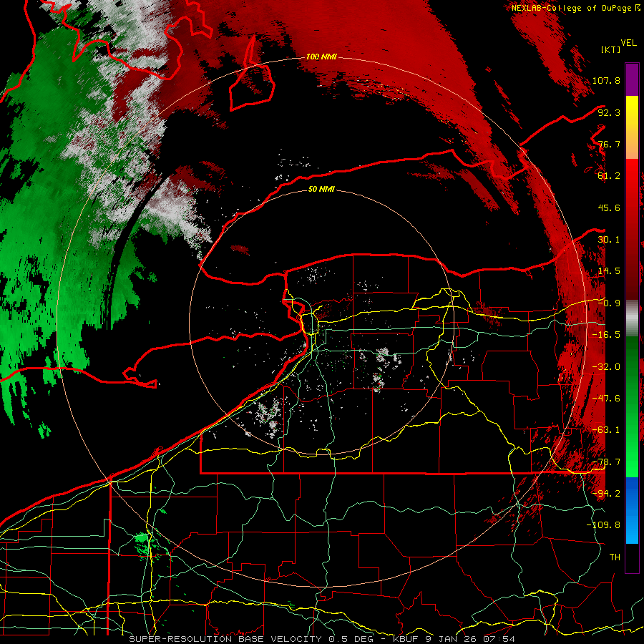Click the -0.9 legend value
Screen dimensions: 644x644
click(609, 303)
